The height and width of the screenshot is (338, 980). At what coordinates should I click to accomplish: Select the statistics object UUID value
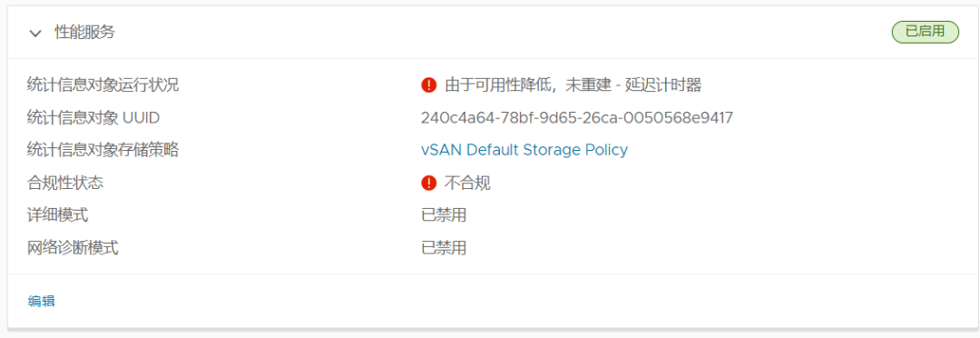point(577,118)
